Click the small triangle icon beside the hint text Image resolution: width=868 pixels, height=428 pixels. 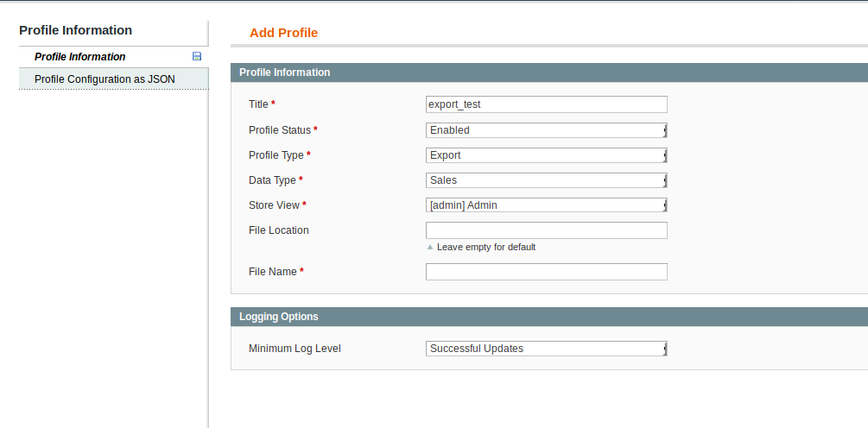tap(430, 247)
